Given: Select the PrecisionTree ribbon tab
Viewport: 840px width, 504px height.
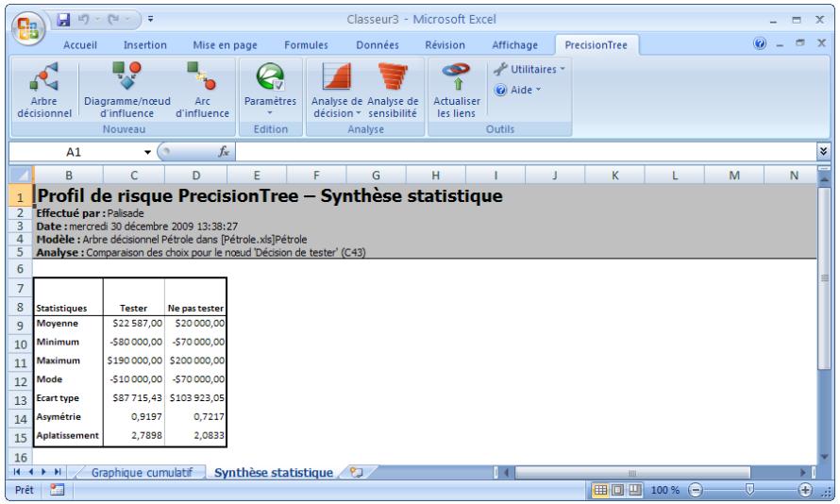Looking at the screenshot, I should coord(596,45).
